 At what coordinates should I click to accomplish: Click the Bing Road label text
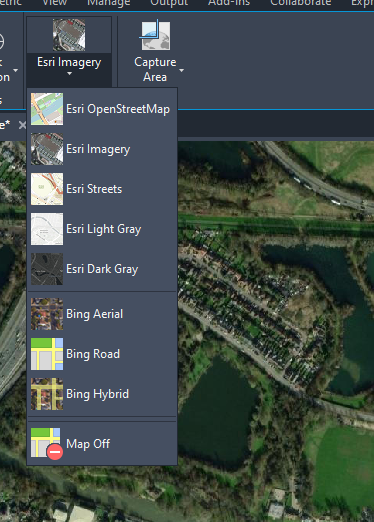tap(93, 354)
